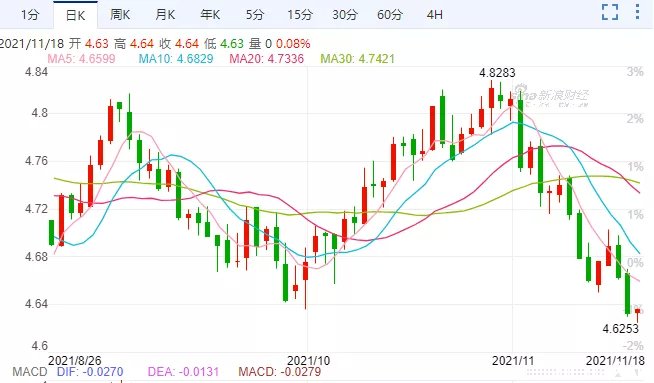
Task: Click the MACD: -0.0279 value
Action: tap(279, 372)
